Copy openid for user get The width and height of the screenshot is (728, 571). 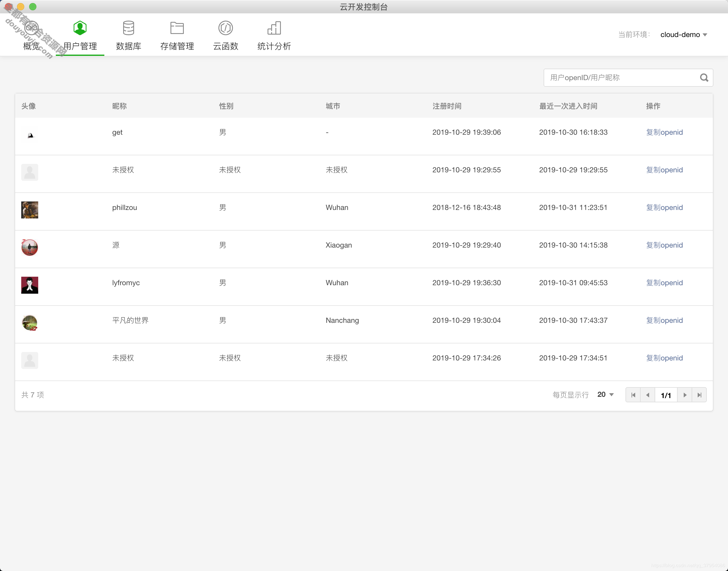(664, 132)
